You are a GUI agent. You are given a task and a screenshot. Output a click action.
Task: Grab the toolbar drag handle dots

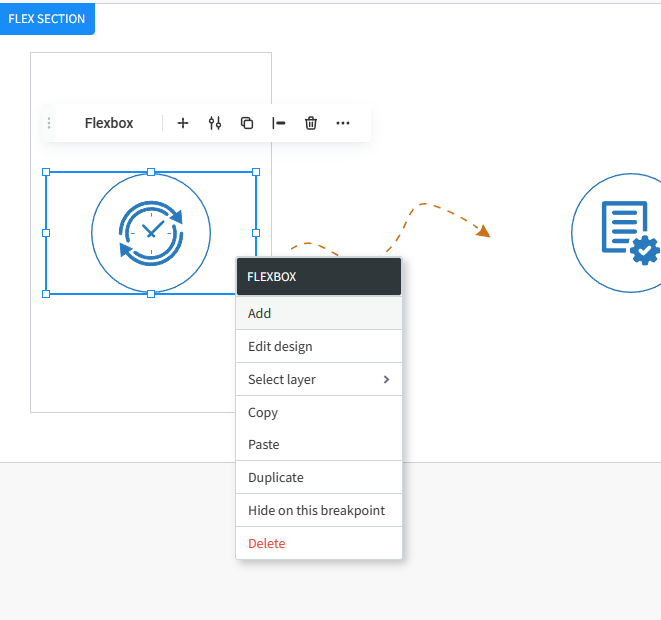[49, 123]
